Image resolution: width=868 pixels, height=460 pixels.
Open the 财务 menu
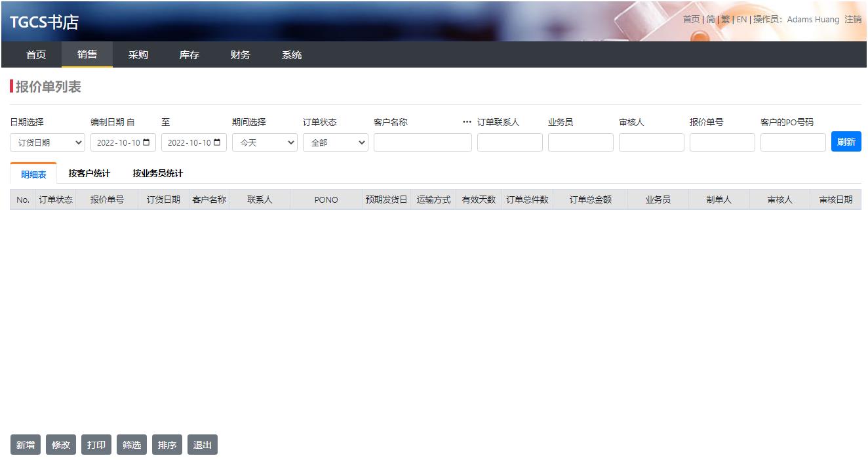point(241,55)
